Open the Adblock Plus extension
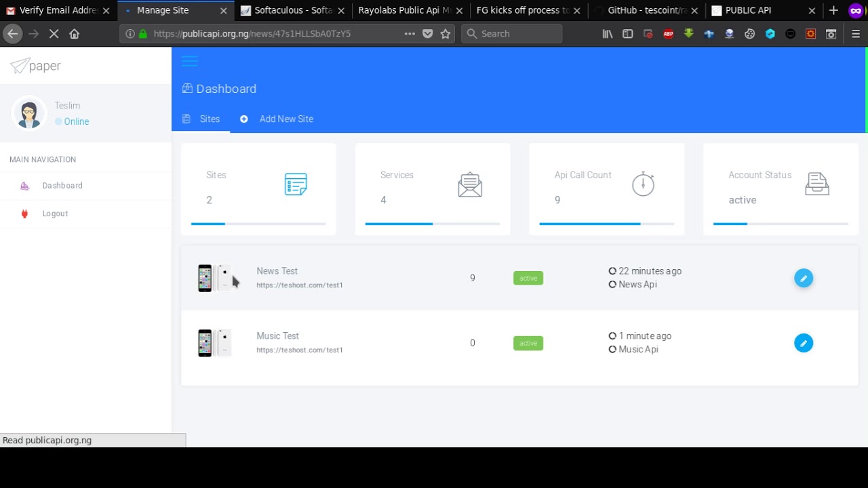 [x=669, y=34]
